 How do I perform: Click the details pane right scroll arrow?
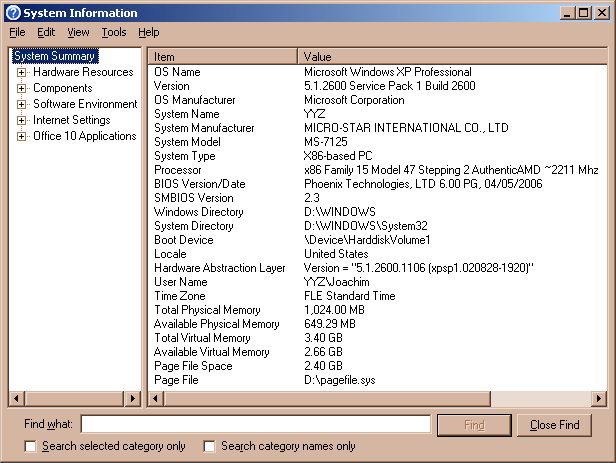point(599,399)
